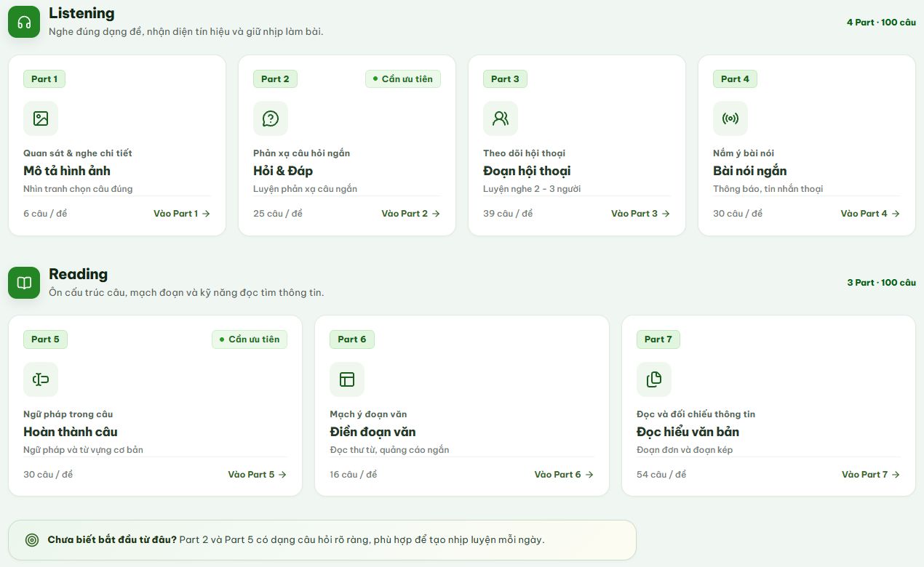Click '54 câu / đề' on Part 7 card
This screenshot has height=567, width=924.
[x=661, y=475]
